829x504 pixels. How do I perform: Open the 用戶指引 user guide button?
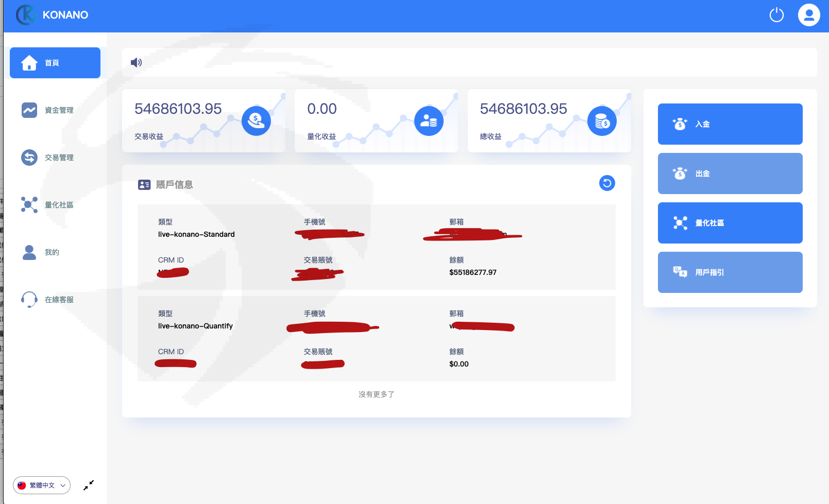coord(730,272)
